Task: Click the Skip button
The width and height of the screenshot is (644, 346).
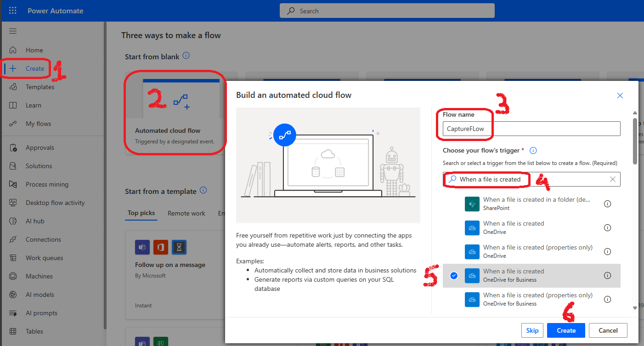Action: click(532, 330)
